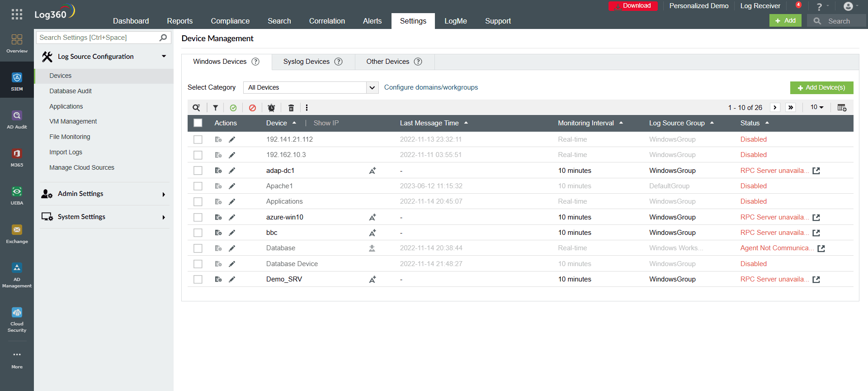Open the Overview sidebar section
This screenshot has width=868, height=391.
point(17,44)
